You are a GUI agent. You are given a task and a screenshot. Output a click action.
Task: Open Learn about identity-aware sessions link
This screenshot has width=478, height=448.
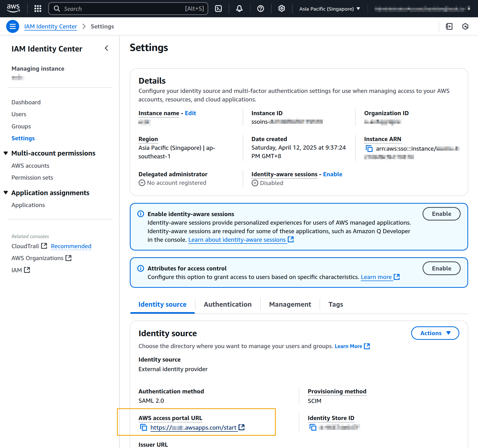241,240
